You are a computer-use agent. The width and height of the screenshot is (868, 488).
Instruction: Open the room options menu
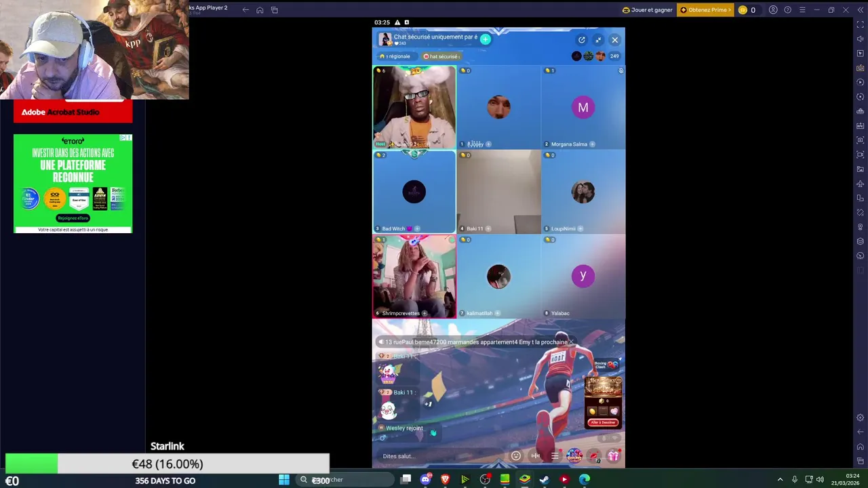coord(555,456)
